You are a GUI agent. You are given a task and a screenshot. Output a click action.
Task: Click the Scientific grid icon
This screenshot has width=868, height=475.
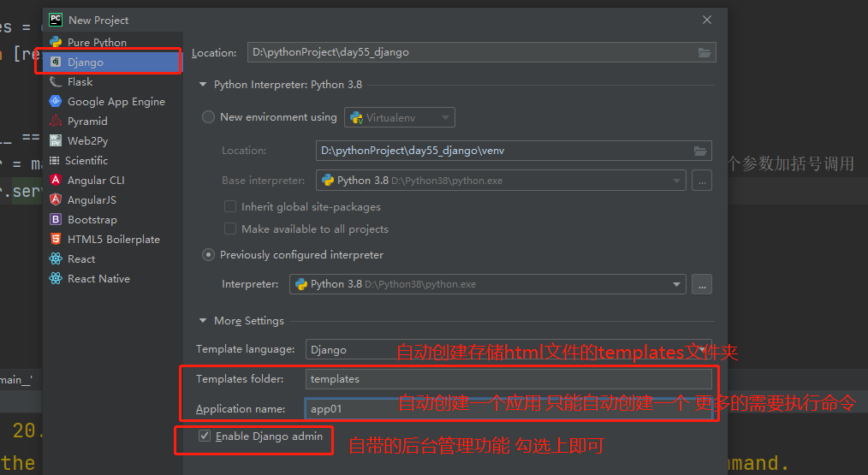coord(54,161)
